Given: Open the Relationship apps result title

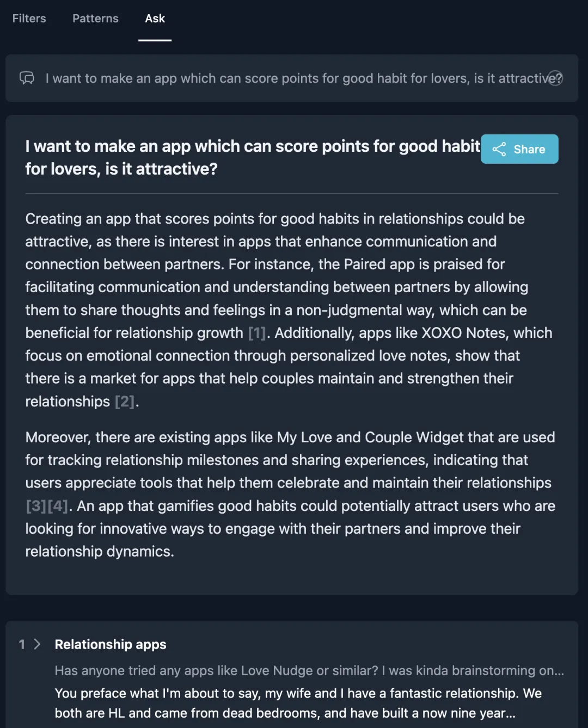Looking at the screenshot, I should point(111,644).
